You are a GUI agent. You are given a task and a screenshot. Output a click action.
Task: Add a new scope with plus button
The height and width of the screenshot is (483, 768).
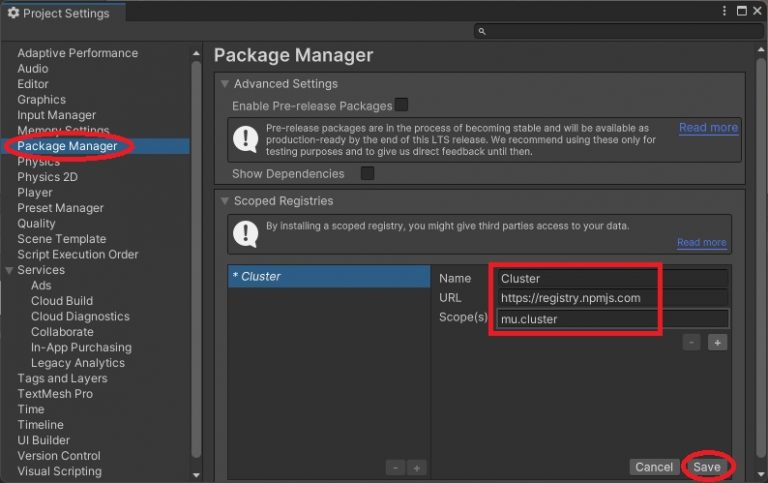[x=717, y=342]
